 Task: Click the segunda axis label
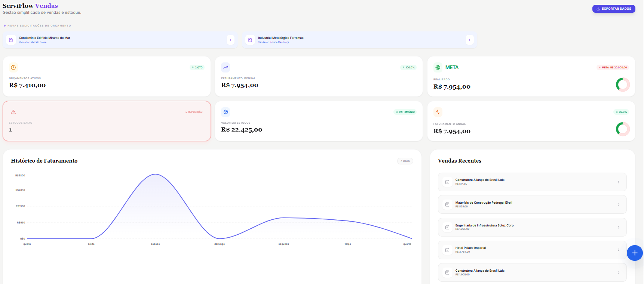pos(283,244)
